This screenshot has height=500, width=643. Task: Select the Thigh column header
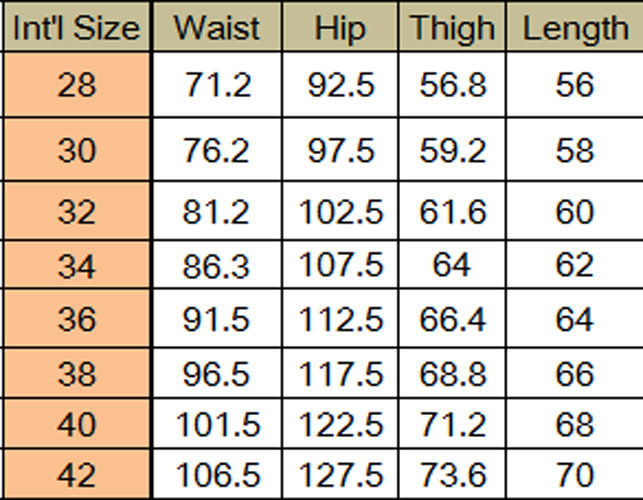tap(452, 27)
